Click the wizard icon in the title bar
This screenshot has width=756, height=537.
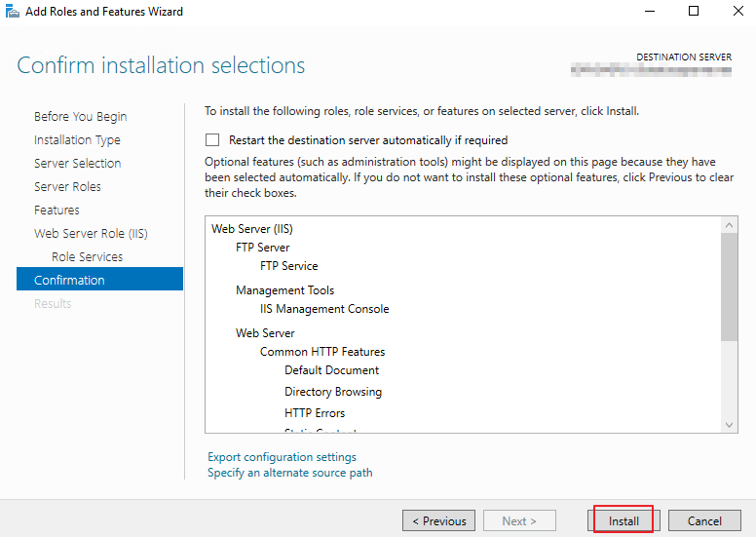pyautogui.click(x=12, y=11)
